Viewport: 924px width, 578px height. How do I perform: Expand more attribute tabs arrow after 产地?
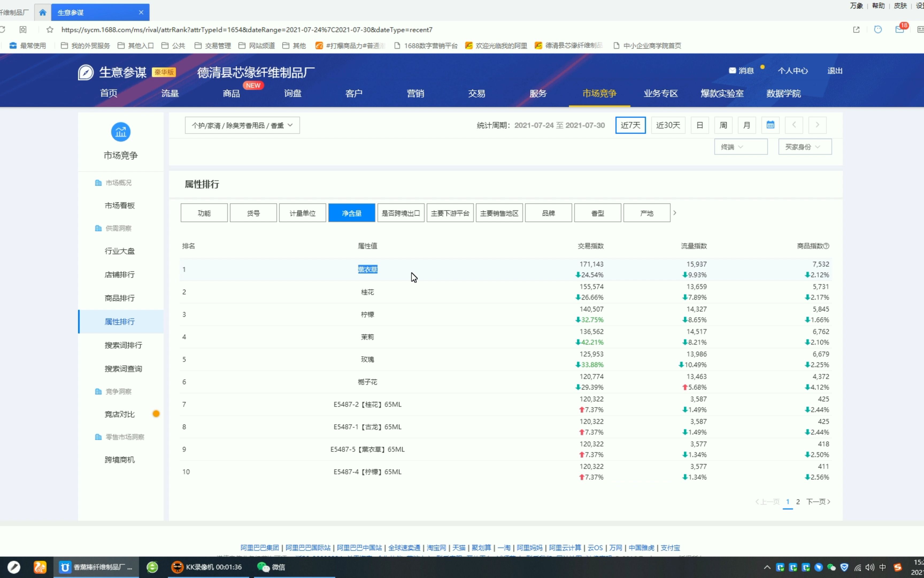click(675, 213)
